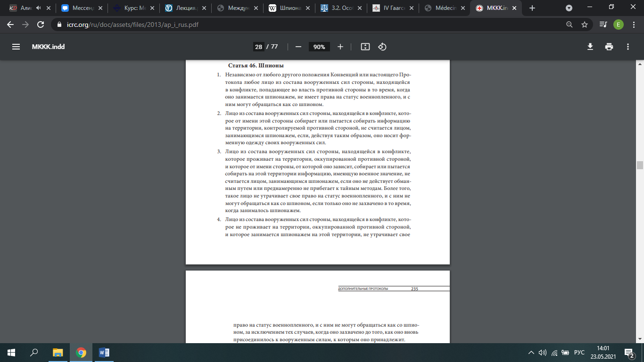Expand the Chrome tab search dropdown

pos(569,8)
